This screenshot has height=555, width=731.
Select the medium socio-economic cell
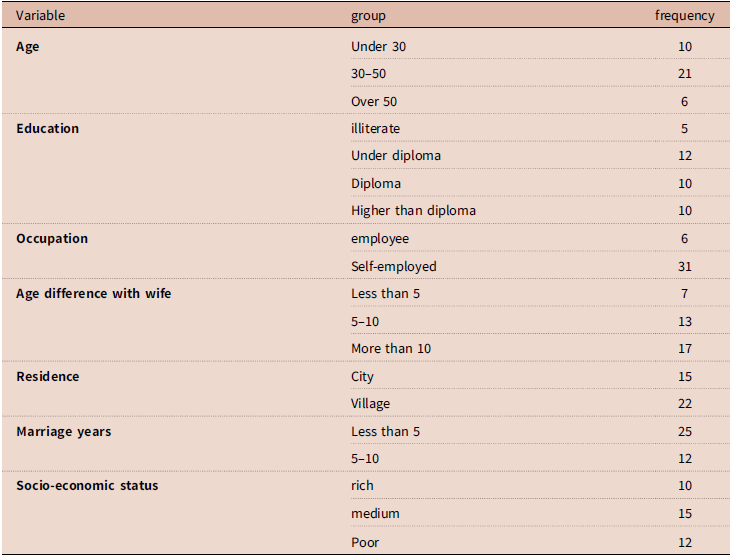tap(375, 513)
